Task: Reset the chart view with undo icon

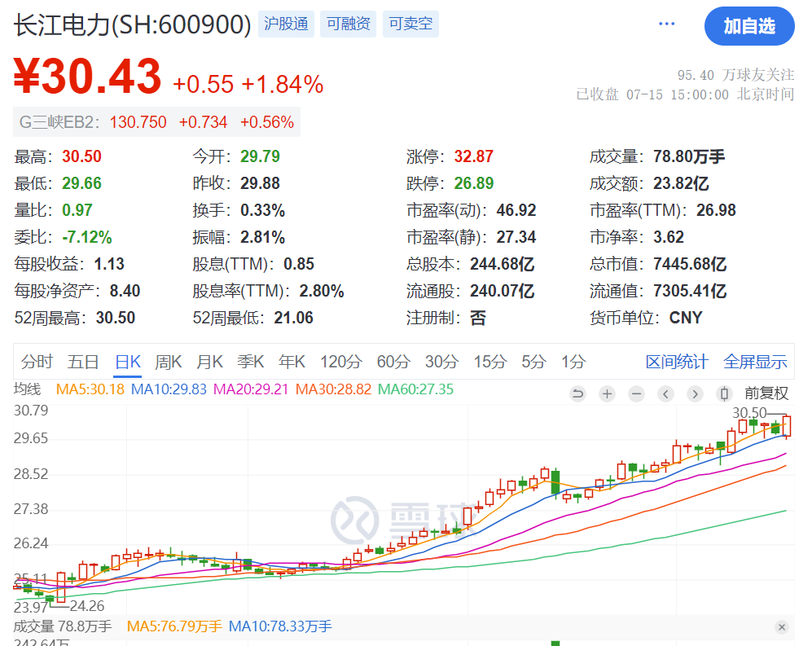Action: pyautogui.click(x=577, y=393)
